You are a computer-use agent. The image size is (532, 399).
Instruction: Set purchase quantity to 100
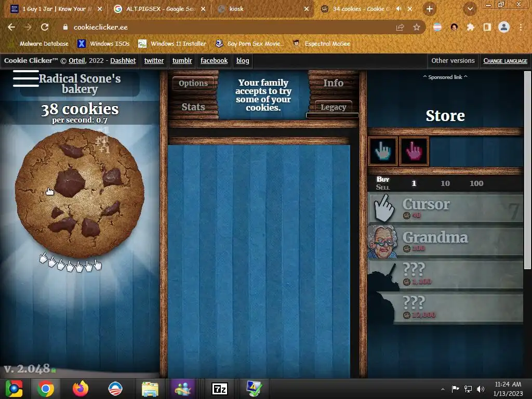pos(476,183)
